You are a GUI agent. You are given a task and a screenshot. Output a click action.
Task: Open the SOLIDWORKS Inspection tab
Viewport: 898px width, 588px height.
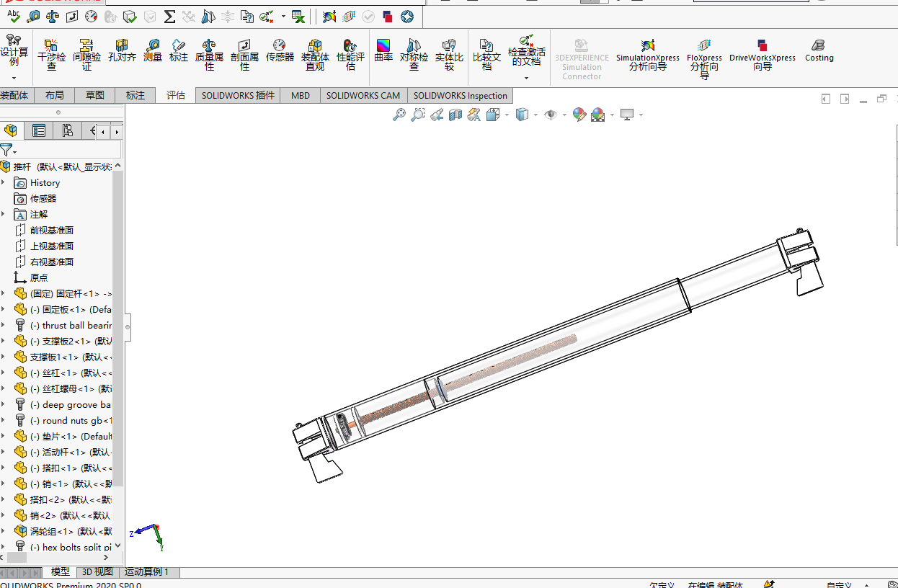pyautogui.click(x=460, y=95)
